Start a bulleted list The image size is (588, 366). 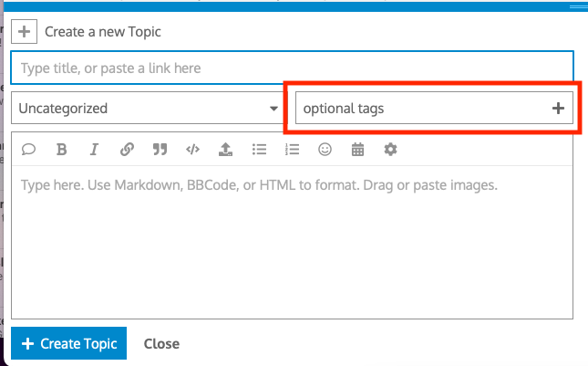tap(259, 150)
